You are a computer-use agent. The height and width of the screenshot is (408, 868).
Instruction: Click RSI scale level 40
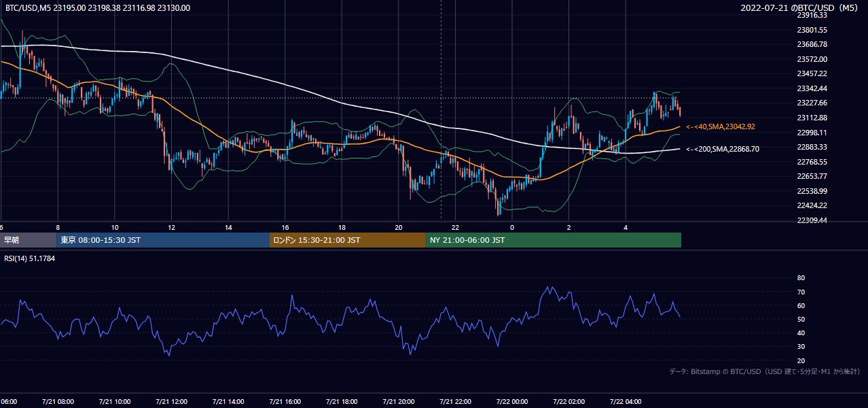click(x=801, y=333)
